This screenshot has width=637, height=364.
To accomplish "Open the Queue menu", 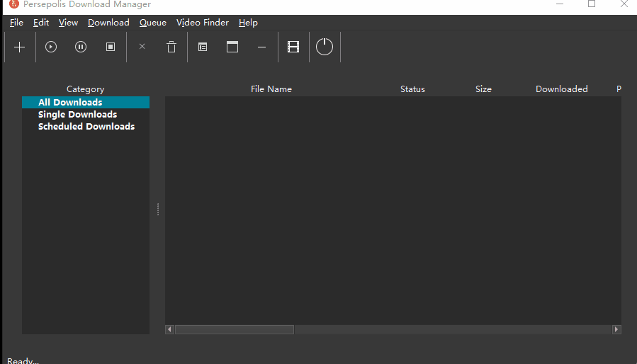I will click(x=153, y=23).
